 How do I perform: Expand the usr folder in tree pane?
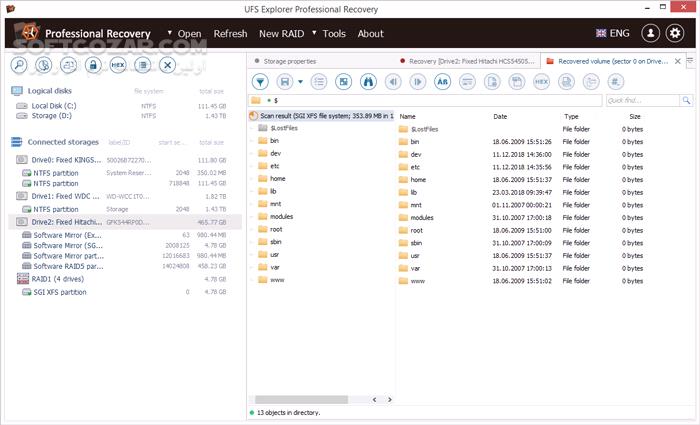click(252, 254)
